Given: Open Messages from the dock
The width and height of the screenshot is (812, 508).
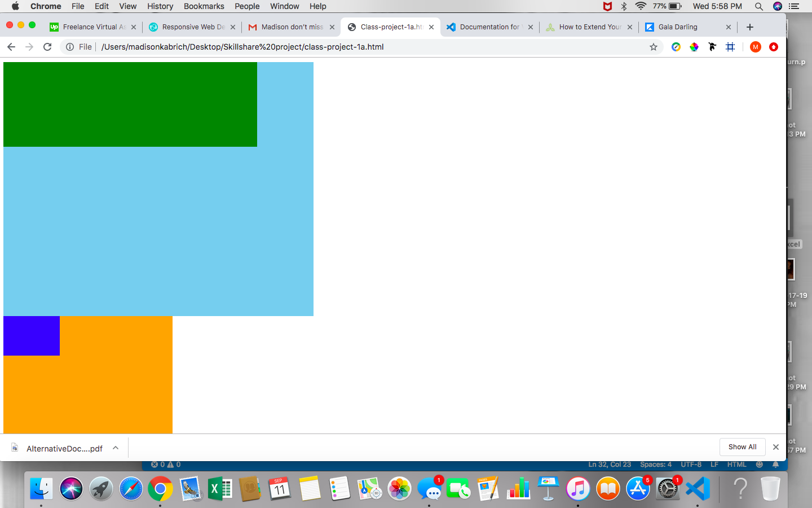Looking at the screenshot, I should pyautogui.click(x=430, y=489).
